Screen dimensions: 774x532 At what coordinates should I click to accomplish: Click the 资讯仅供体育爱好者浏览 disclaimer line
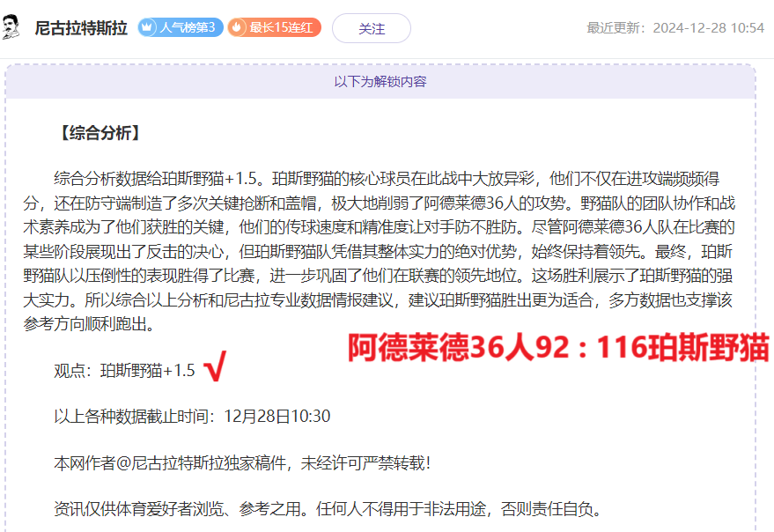click(328, 508)
